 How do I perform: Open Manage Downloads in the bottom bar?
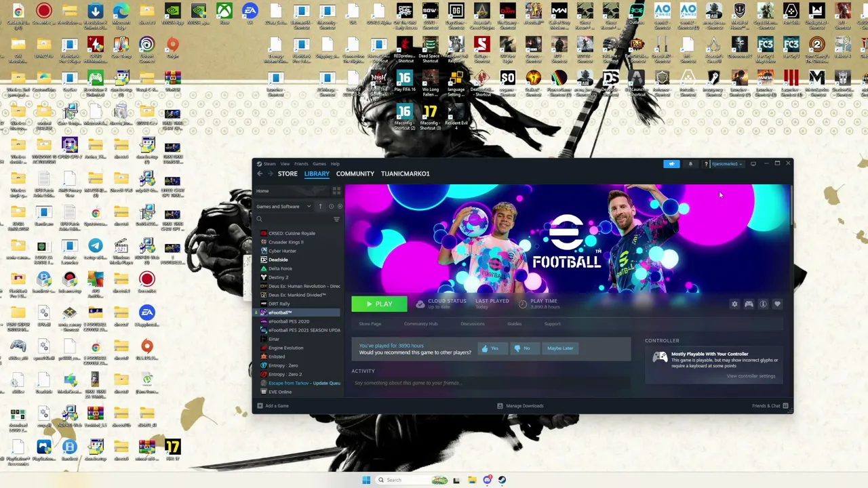(521, 406)
